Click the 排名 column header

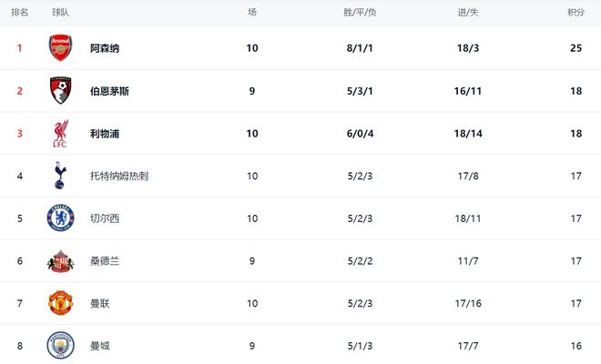coord(19,13)
